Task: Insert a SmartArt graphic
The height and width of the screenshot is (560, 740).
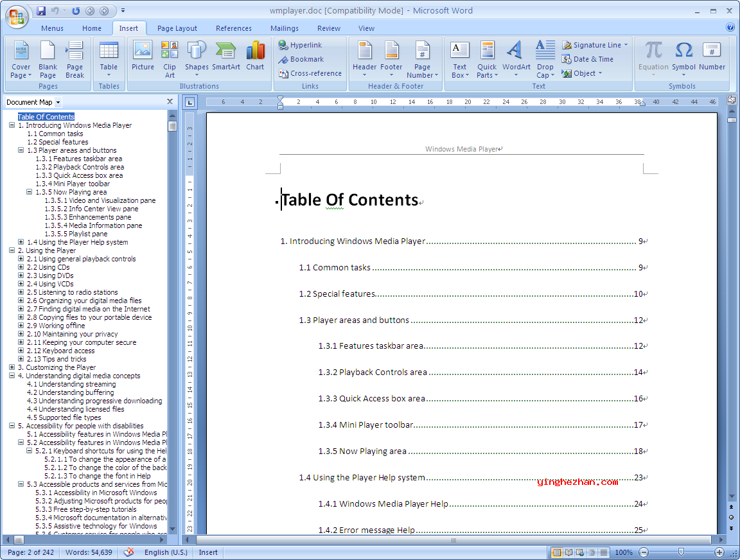Action: (x=226, y=57)
